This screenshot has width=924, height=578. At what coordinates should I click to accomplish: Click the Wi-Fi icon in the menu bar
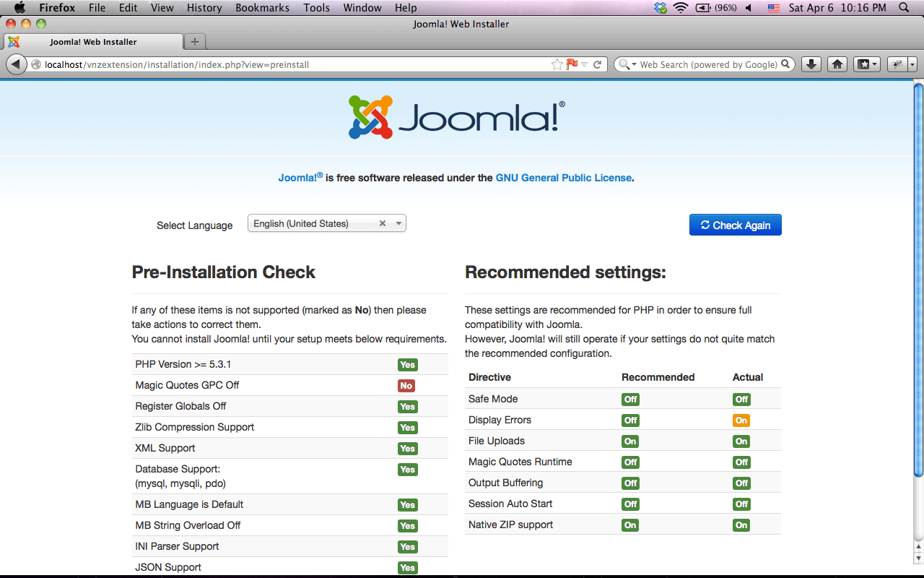click(x=679, y=8)
